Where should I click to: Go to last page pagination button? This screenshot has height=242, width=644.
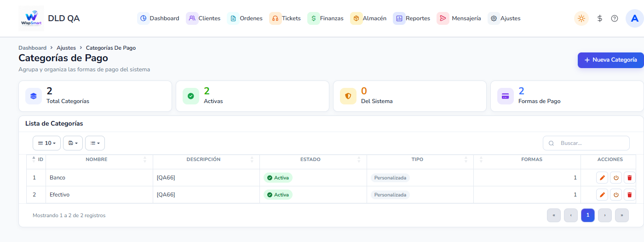click(622, 215)
